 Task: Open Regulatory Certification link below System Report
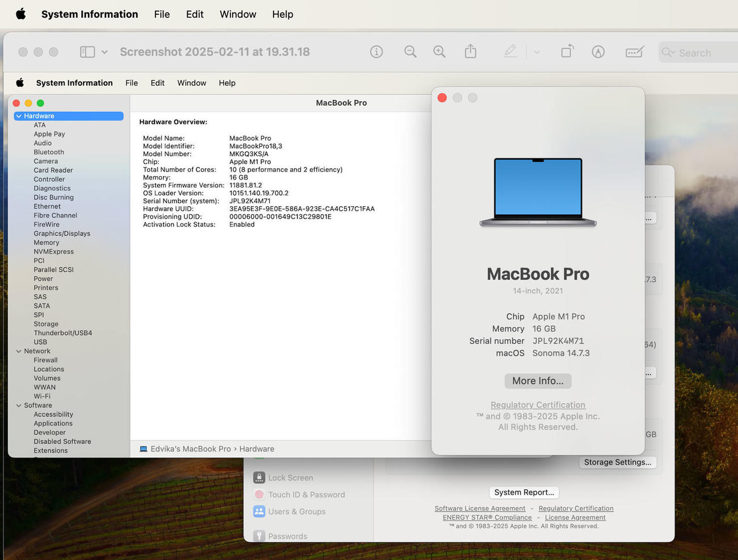576,508
